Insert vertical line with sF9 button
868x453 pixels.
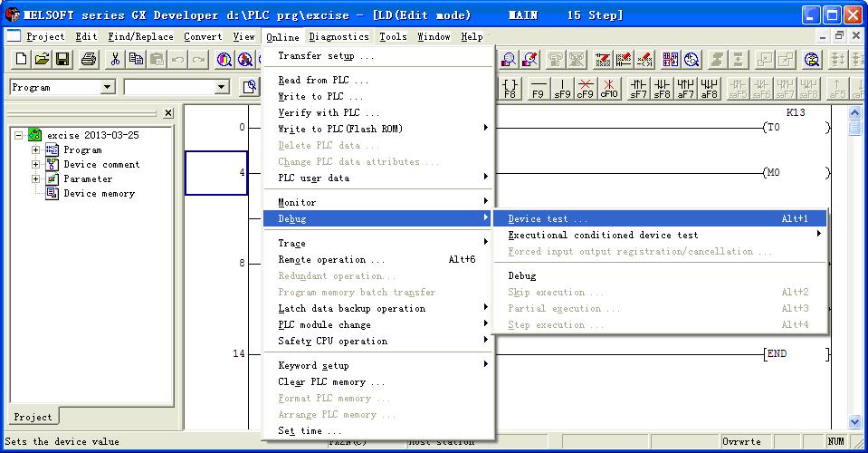coord(562,88)
